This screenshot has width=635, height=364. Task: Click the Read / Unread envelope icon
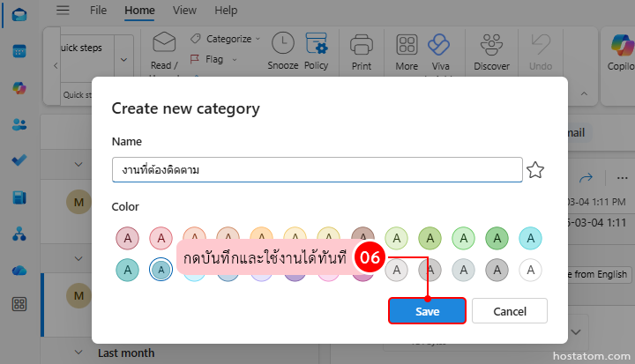click(x=164, y=43)
